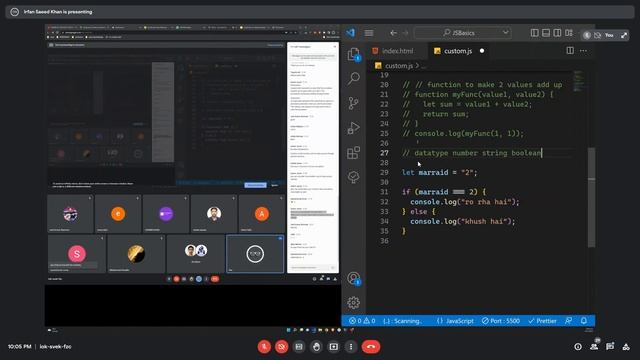Go forward with the navigation arrow
This screenshot has height=360, width=640.
tap(406, 33)
